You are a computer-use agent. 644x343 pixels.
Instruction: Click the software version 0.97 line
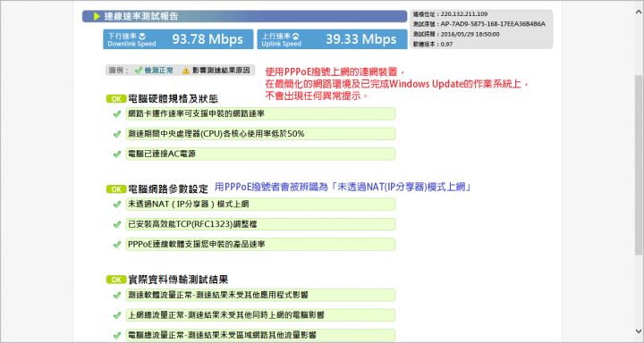tap(433, 45)
